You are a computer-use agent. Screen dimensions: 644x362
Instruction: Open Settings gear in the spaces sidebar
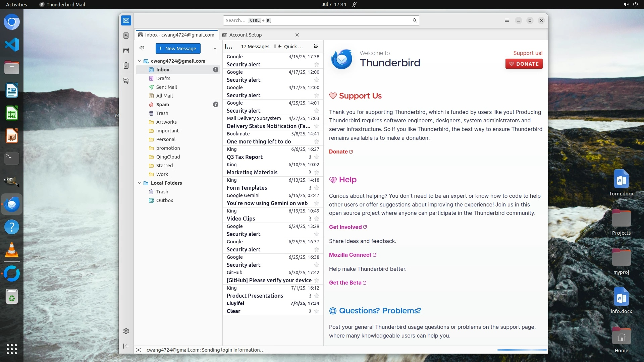click(x=126, y=331)
